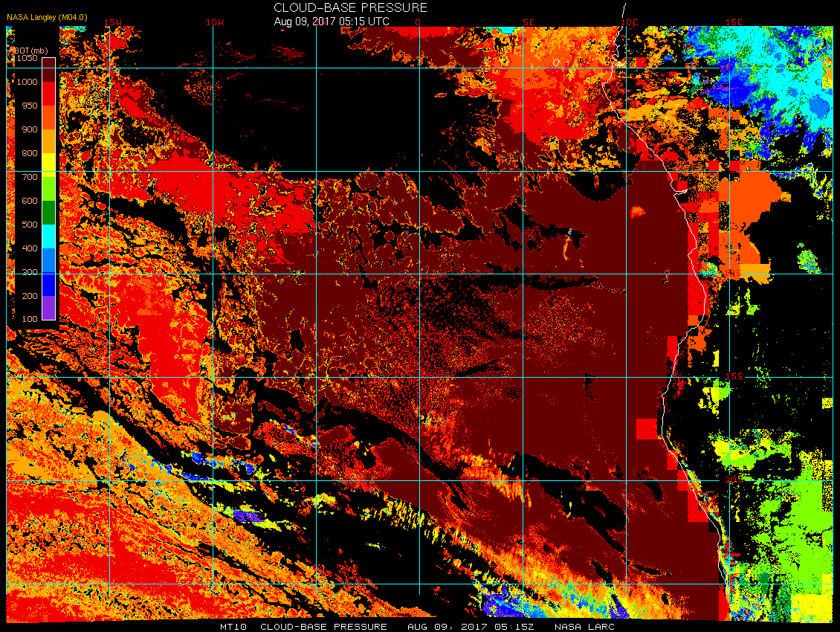Click the dark blue 300-200 mb legend swatch
Viewport: 840px width, 632px height.
[x=49, y=283]
